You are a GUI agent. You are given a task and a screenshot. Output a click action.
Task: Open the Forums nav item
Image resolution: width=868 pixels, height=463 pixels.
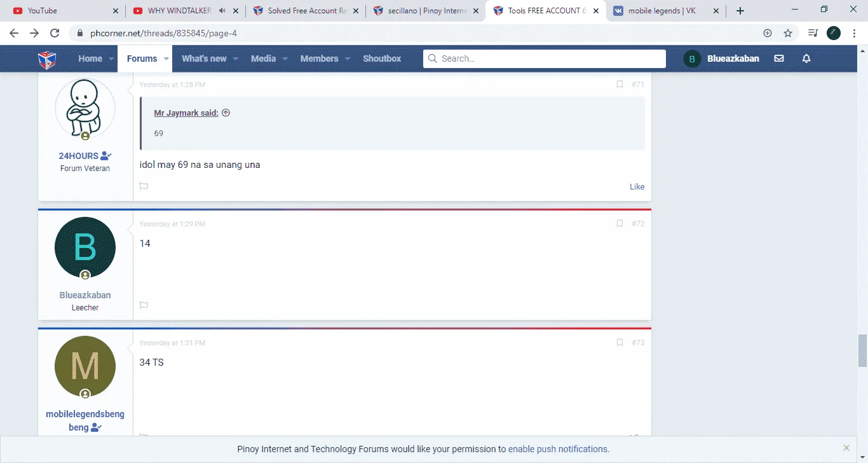coord(142,59)
